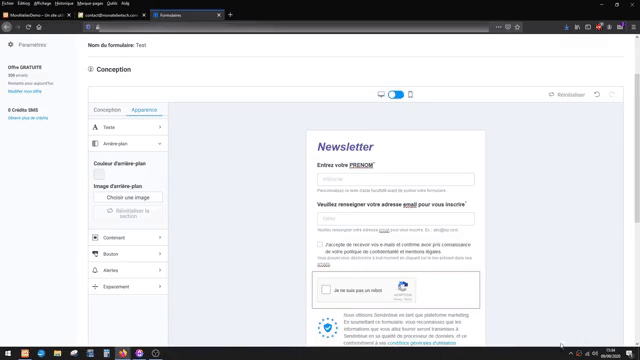Open the Historique menu
Image resolution: width=640 pixels, height=360 pixels.
(x=64, y=3)
